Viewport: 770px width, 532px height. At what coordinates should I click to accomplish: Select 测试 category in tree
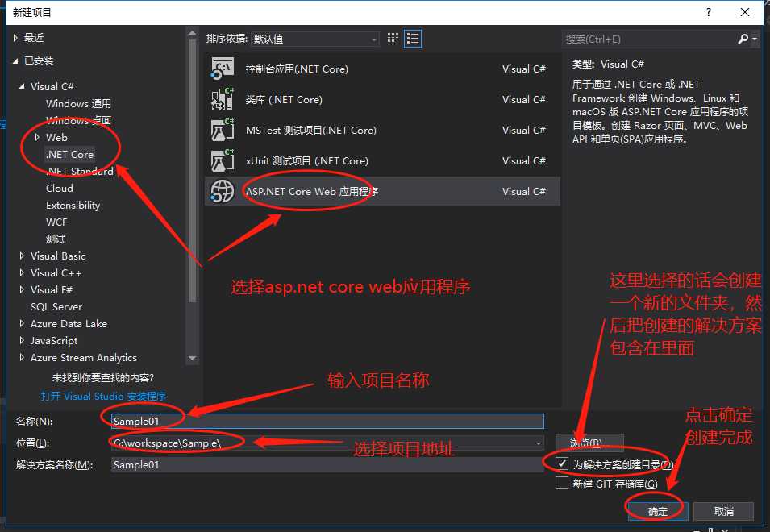click(x=56, y=239)
